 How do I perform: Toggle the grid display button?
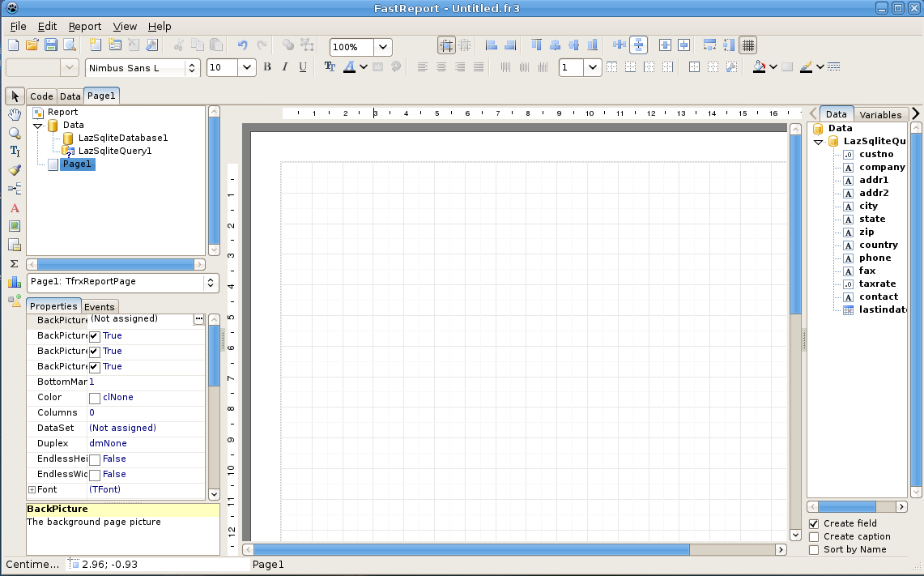pos(746,46)
